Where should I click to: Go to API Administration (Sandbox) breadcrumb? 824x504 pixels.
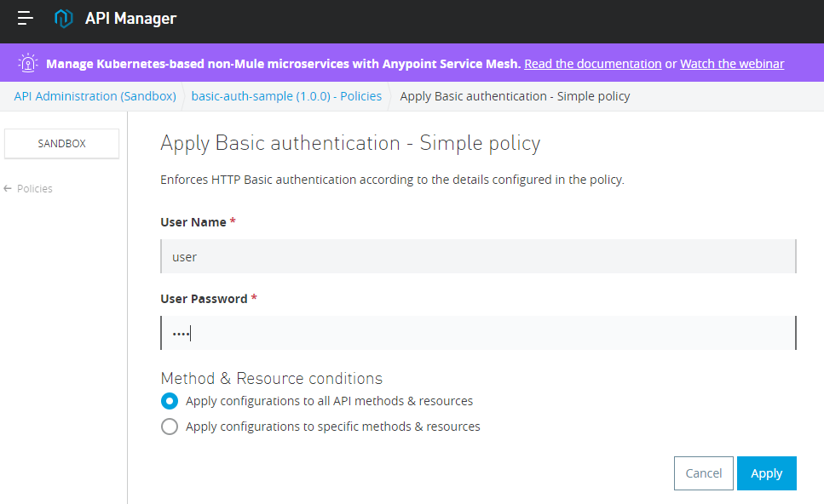tap(95, 96)
